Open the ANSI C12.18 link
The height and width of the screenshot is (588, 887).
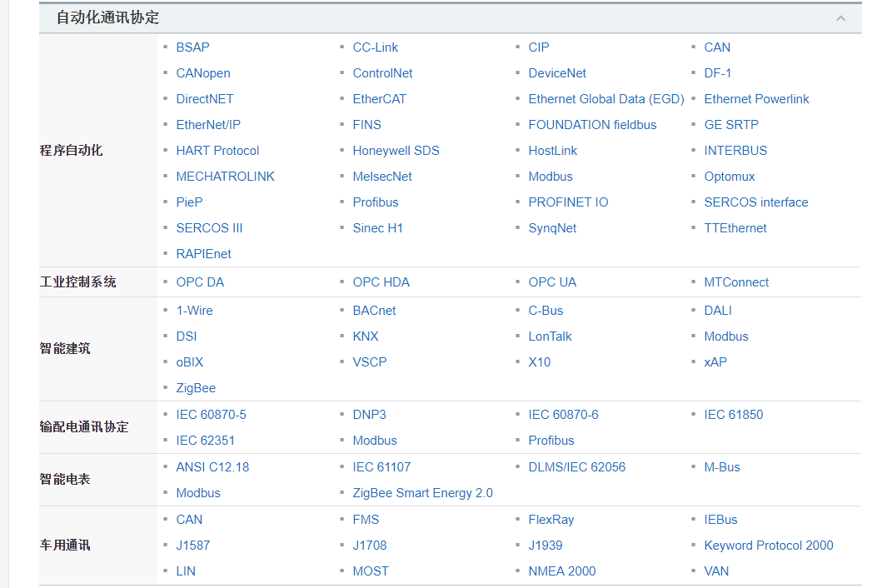click(x=212, y=467)
